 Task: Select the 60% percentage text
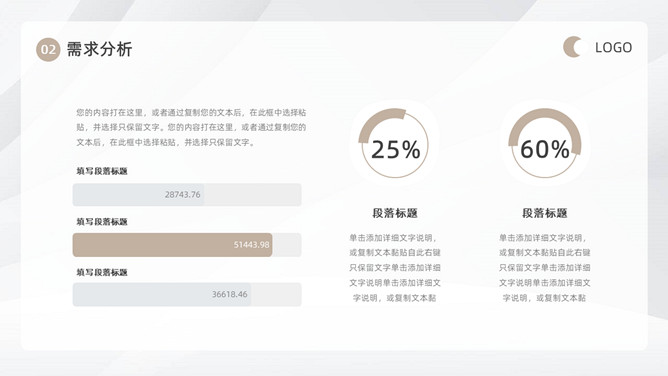(545, 149)
